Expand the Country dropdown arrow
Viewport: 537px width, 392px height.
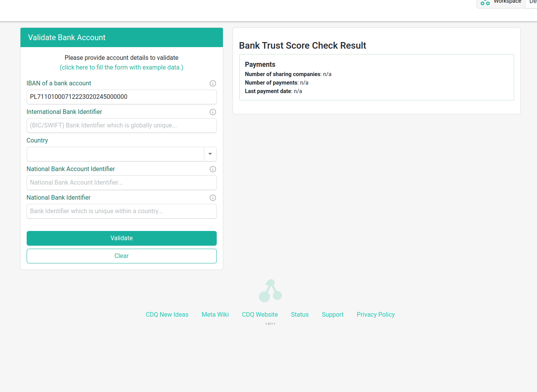(210, 154)
